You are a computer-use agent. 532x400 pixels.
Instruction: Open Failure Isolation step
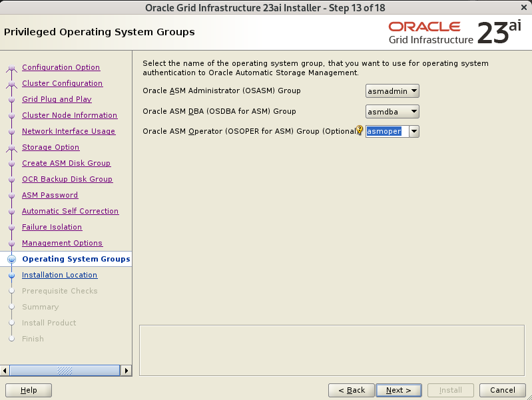coord(52,227)
